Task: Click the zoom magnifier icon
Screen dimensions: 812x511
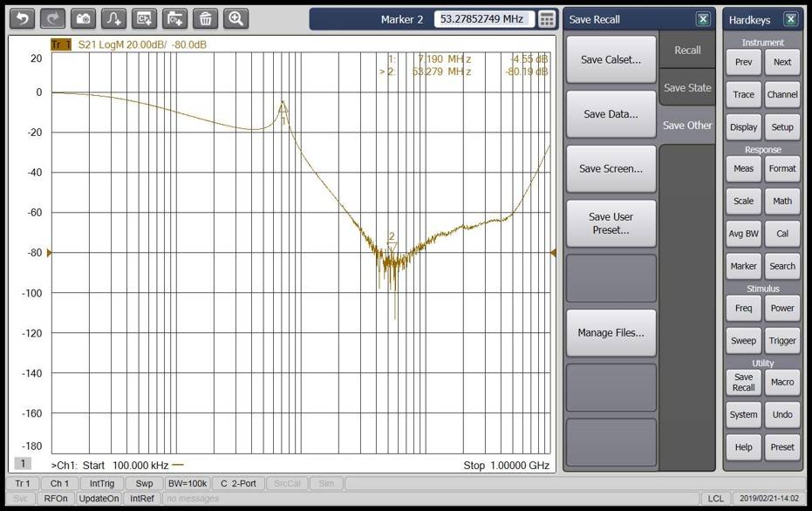Action: (235, 18)
